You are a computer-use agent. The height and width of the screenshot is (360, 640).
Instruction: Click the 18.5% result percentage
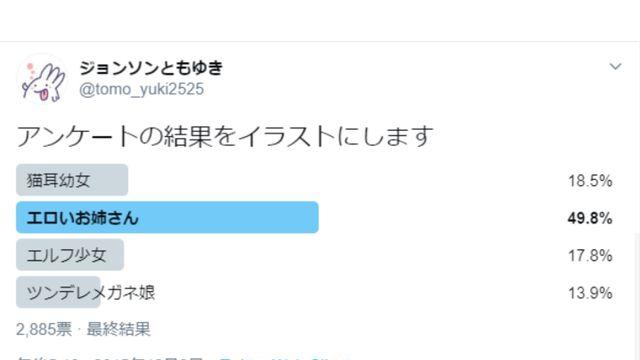pos(590,181)
